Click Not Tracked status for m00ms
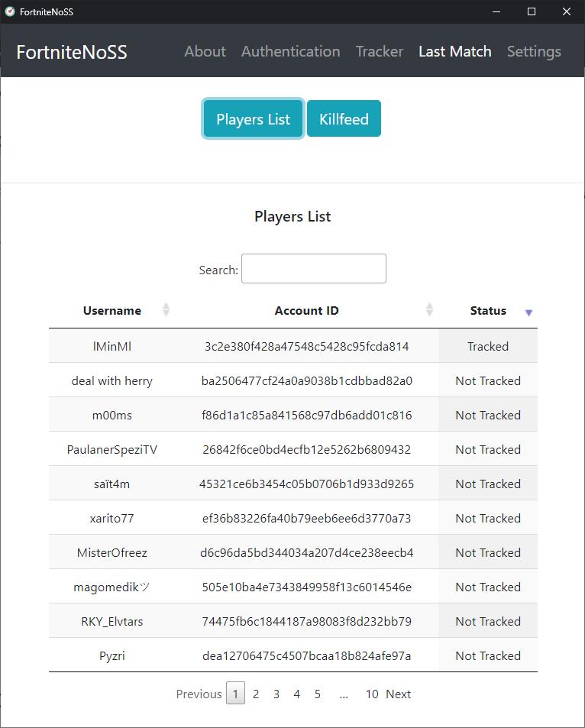Viewport: 585px width, 728px height. point(488,415)
